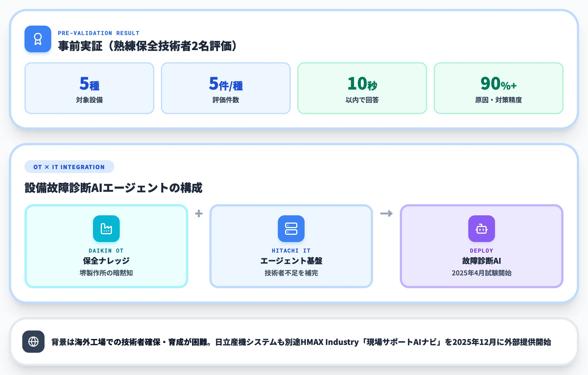Select the 10秒 以内で回答 stat card
The width and height of the screenshot is (588, 375).
pos(362,88)
